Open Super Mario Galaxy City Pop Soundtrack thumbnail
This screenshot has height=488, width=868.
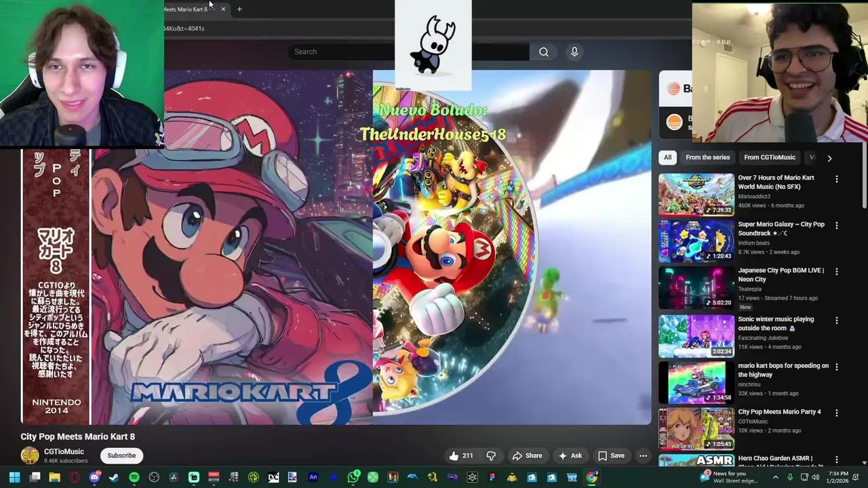click(x=696, y=241)
